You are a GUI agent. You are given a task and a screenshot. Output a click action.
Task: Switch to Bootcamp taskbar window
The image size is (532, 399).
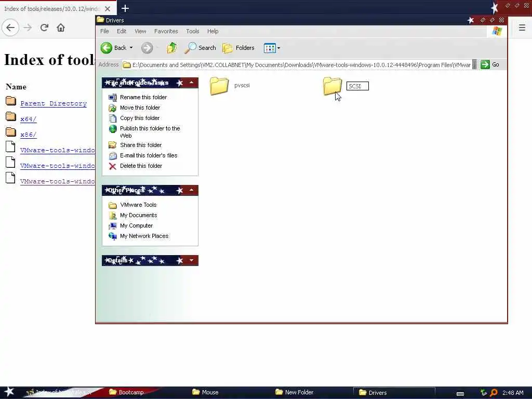[127, 392]
